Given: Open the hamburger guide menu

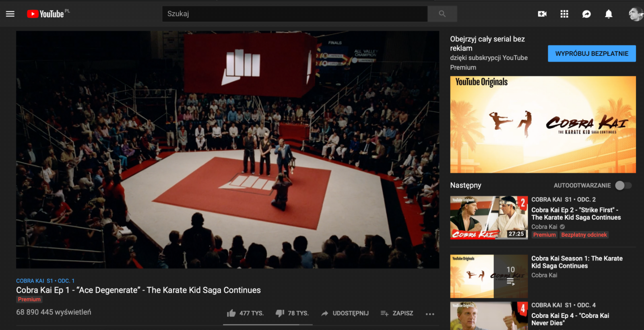Looking at the screenshot, I should click(x=10, y=14).
